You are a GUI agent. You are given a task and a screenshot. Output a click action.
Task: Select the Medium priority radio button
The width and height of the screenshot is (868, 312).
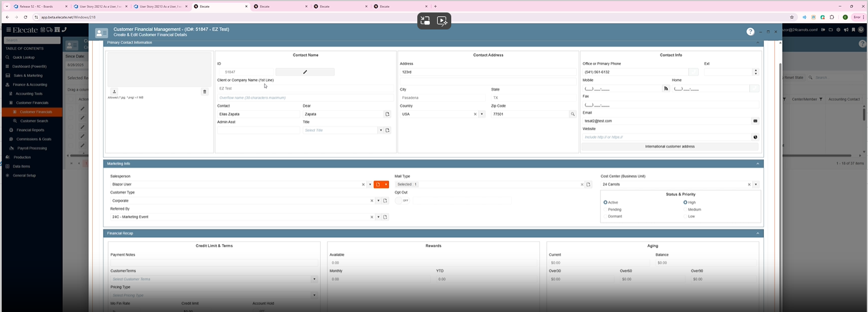point(685,210)
